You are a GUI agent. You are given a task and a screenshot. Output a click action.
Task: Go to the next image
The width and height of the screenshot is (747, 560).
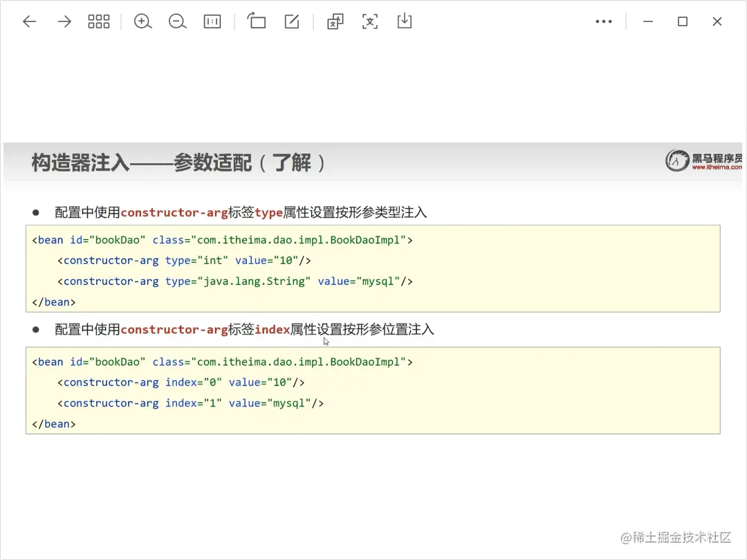(x=64, y=21)
